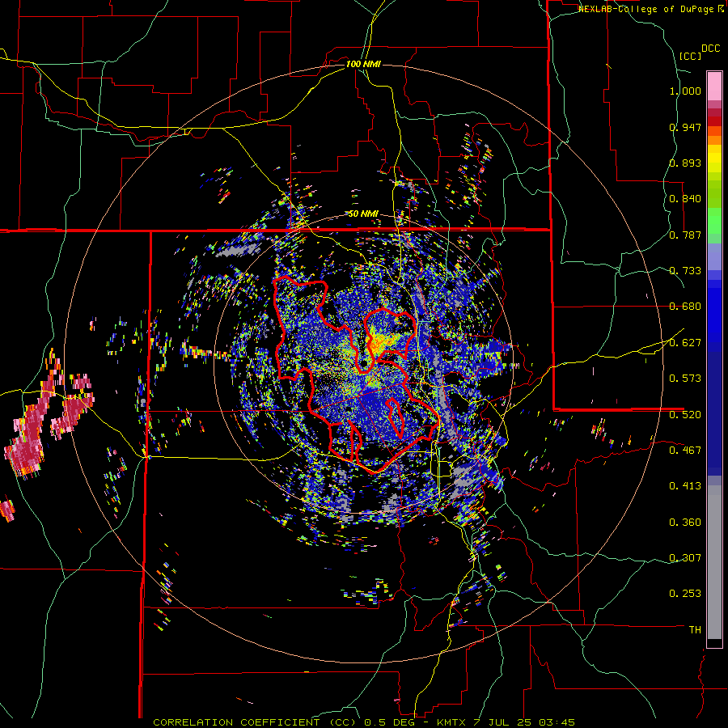The height and width of the screenshot is (728, 728).
Task: Select the 0.680 scale value
Action: pos(685,307)
